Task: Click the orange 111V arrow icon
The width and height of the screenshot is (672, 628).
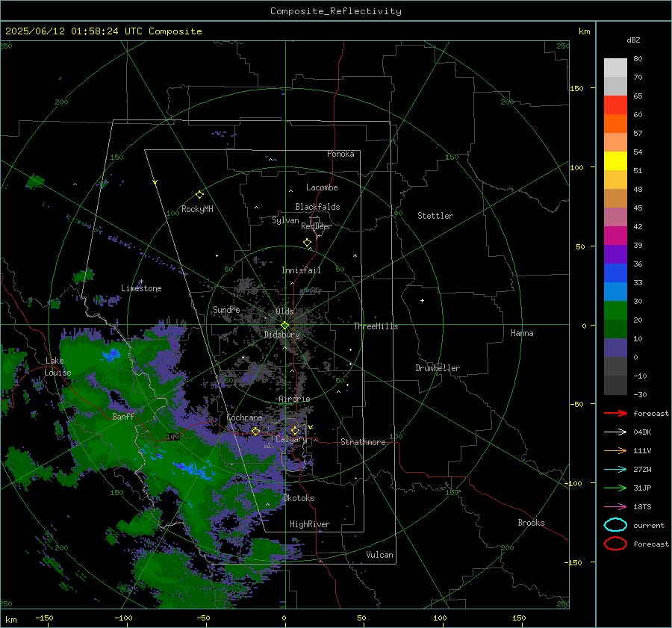Action: click(615, 450)
